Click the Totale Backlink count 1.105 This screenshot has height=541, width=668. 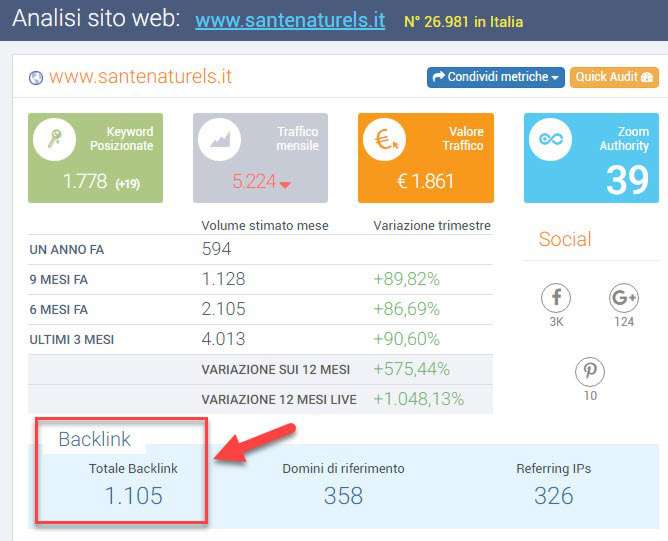133,496
